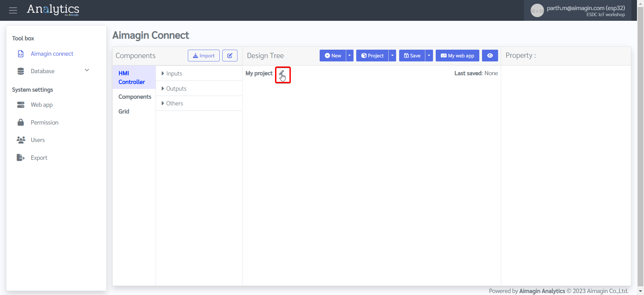Open My web app
Image resolution: width=644 pixels, height=295 pixels.
coord(458,56)
